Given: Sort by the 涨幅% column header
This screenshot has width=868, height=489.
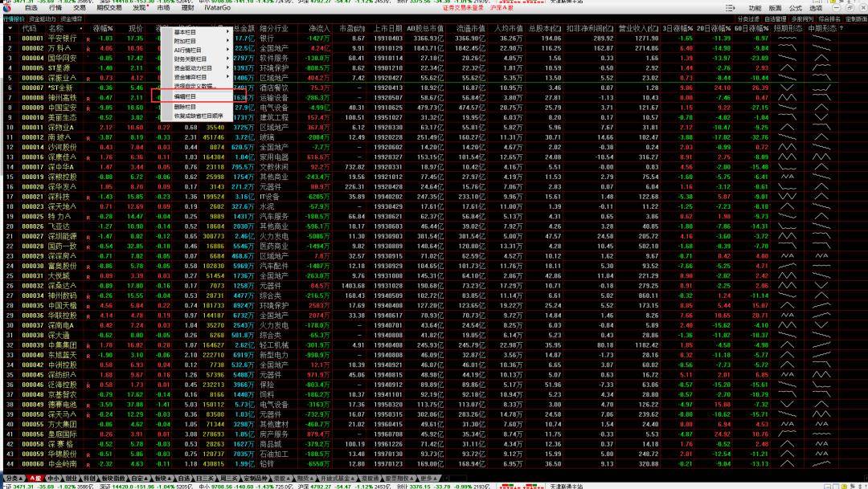Looking at the screenshot, I should [x=102, y=28].
